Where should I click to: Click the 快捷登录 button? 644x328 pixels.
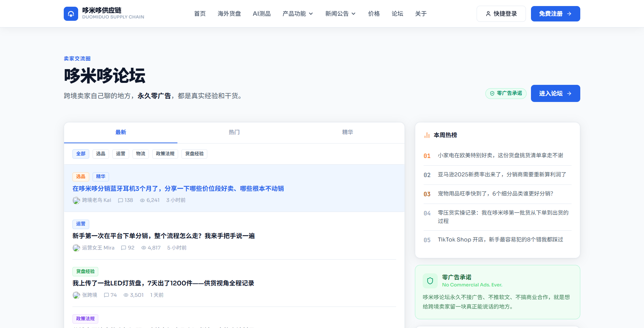coord(501,14)
